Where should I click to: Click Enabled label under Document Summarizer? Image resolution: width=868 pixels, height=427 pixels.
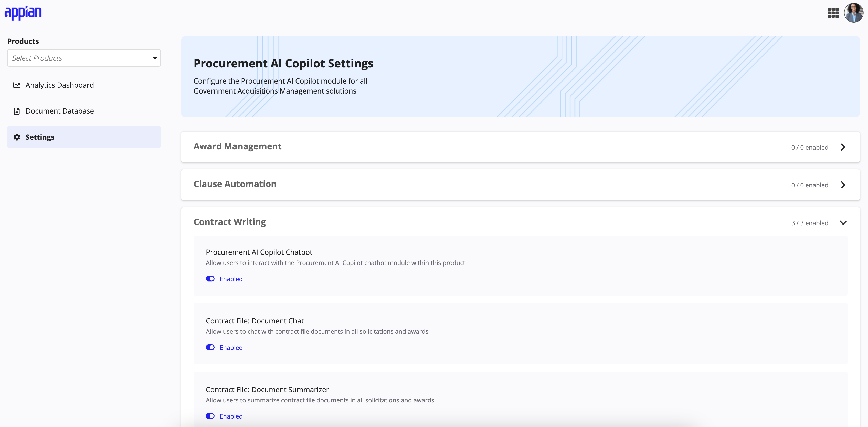231,416
